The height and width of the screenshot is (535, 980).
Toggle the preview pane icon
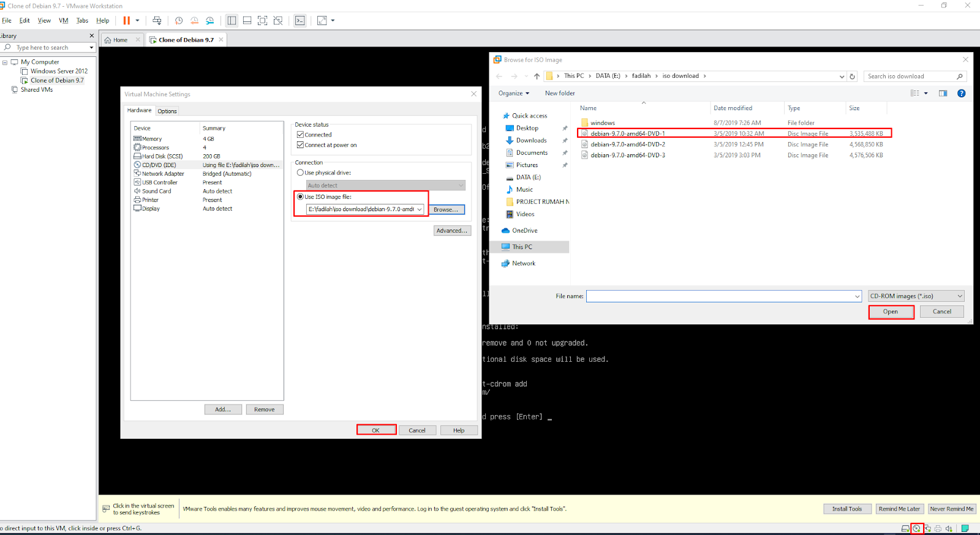click(x=943, y=93)
